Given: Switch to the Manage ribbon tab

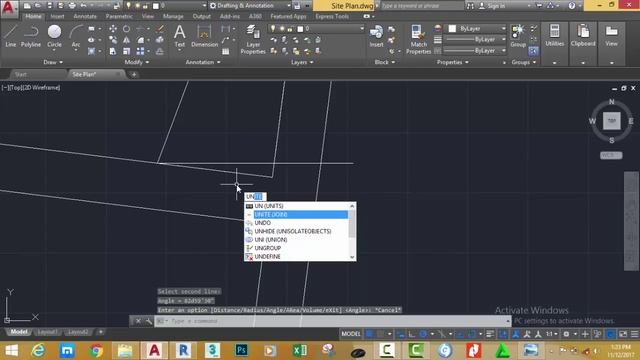Looking at the screenshot, I should [x=173, y=16].
